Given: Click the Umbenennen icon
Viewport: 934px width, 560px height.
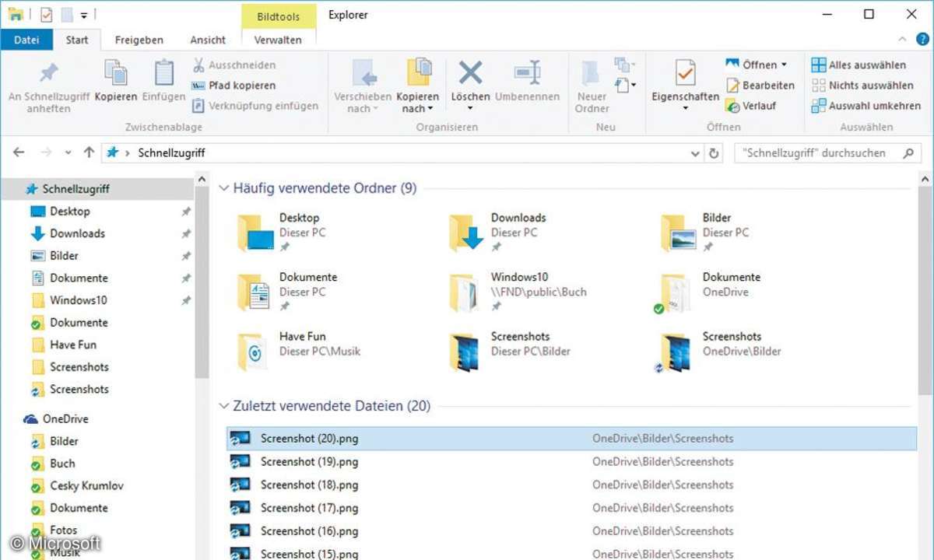Looking at the screenshot, I should 527,73.
